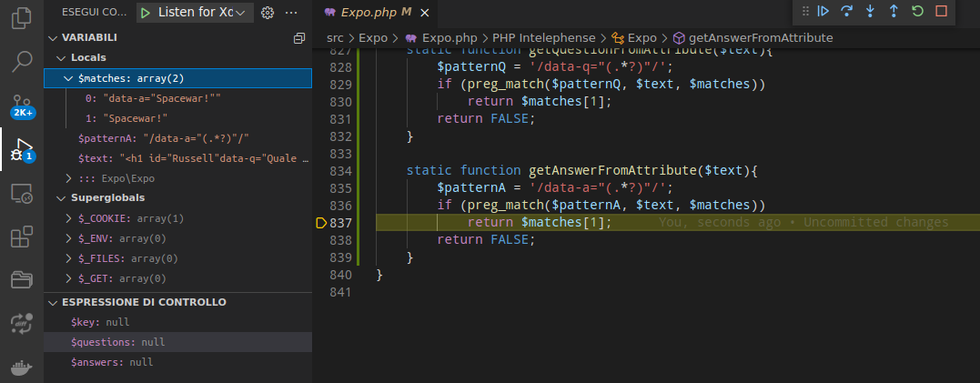This screenshot has height=383, width=980.
Task: Restart the debug session
Action: tap(917, 11)
